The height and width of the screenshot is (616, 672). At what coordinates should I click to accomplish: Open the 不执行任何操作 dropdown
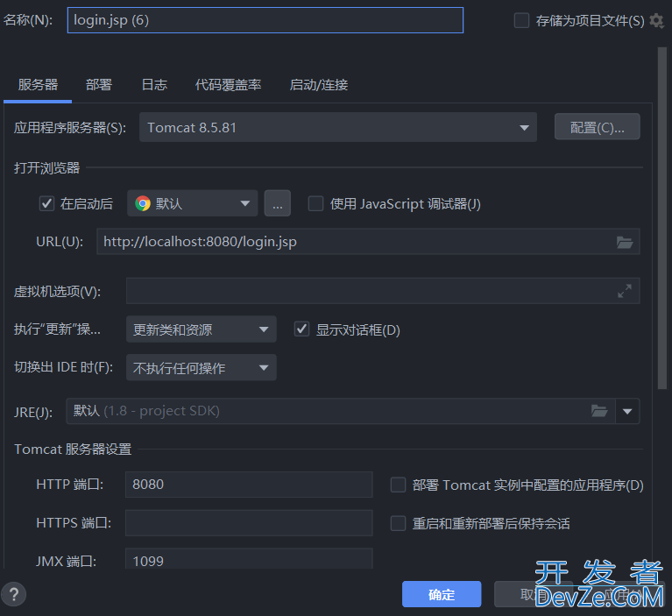[x=201, y=367]
